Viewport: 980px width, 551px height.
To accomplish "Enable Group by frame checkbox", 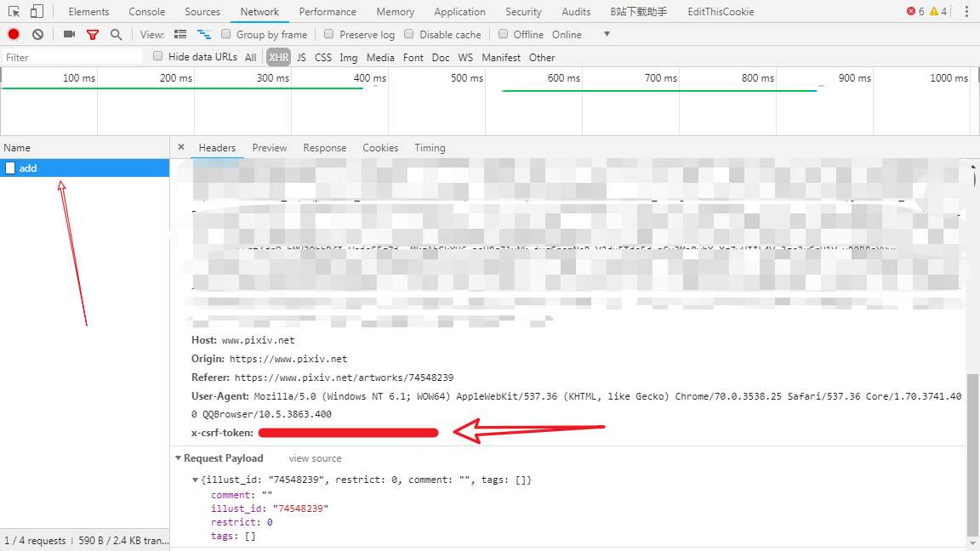I will click(x=226, y=34).
